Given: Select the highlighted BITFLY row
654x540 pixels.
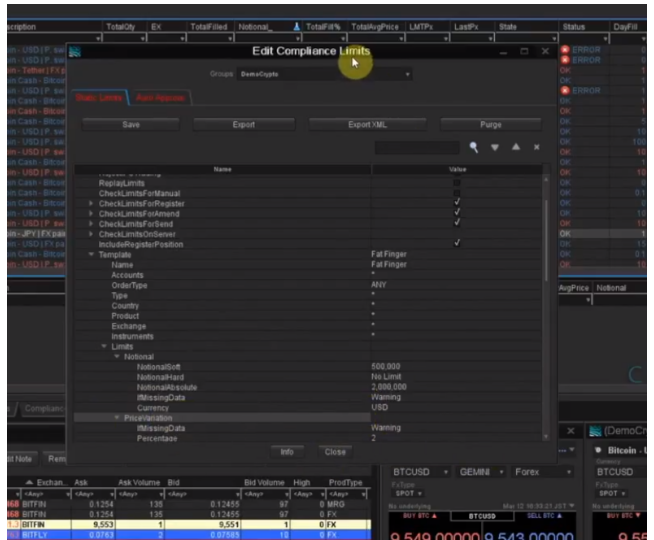Looking at the screenshot, I should coord(189,535).
